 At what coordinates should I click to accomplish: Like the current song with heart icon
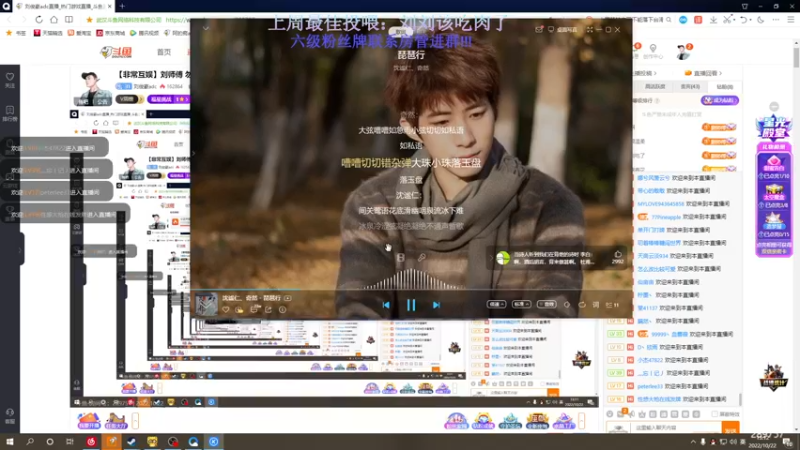(226, 310)
